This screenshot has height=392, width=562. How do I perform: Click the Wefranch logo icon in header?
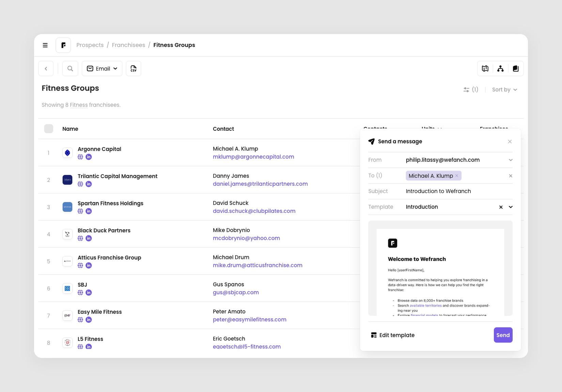pyautogui.click(x=63, y=45)
